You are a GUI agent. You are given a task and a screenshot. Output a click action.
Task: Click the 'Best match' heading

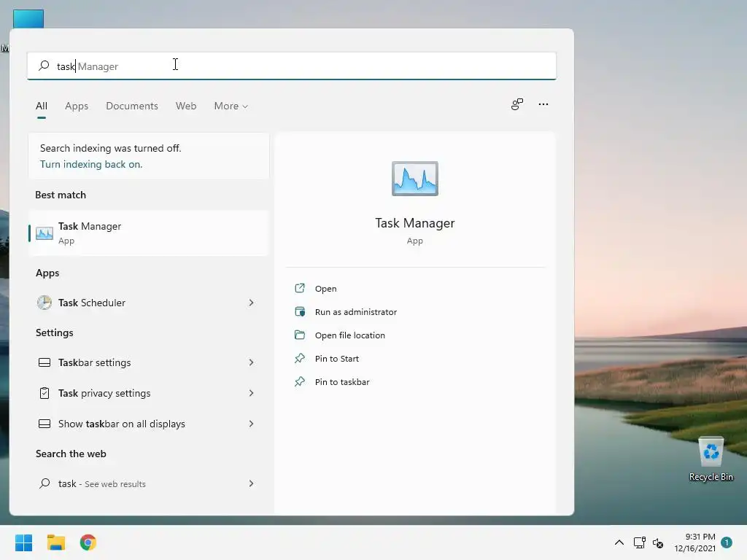pos(61,195)
